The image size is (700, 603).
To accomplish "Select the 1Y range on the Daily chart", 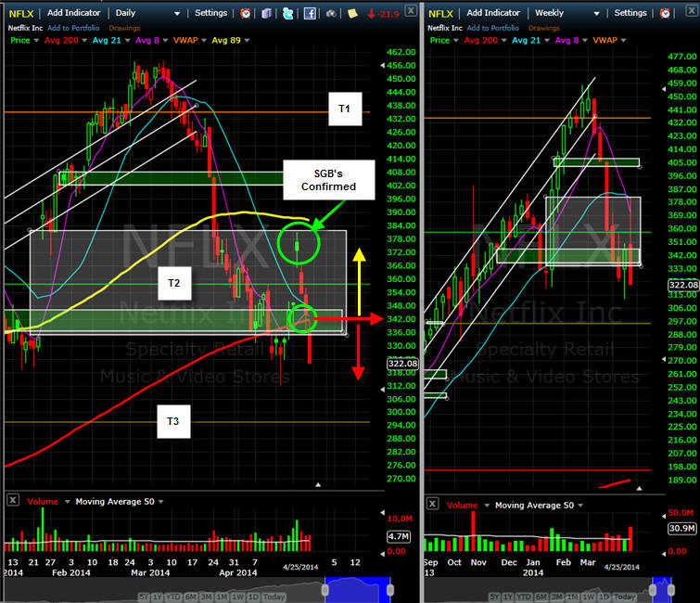I will pos(157,597).
